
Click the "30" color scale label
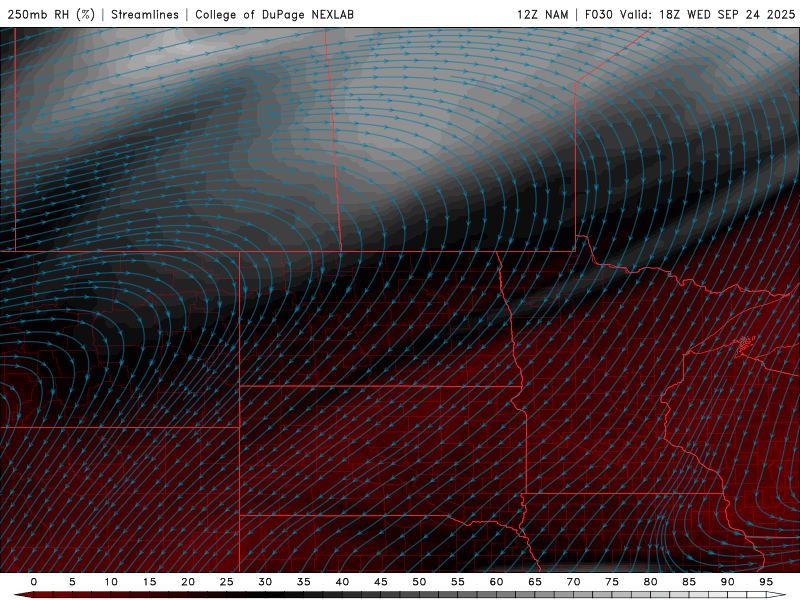(265, 582)
